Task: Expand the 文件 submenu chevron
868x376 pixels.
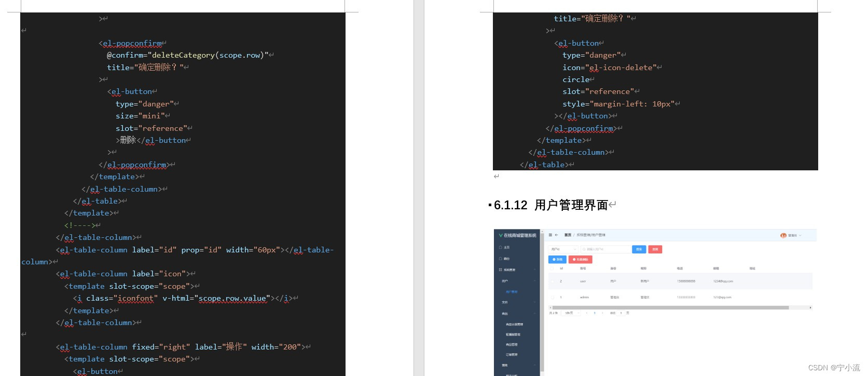Action: (x=535, y=302)
